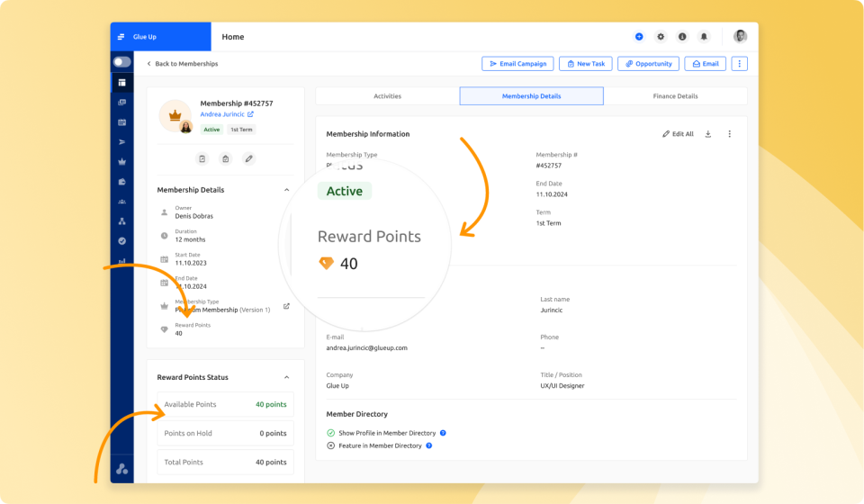
Task: Collapse the Membership Details section
Action: [286, 190]
